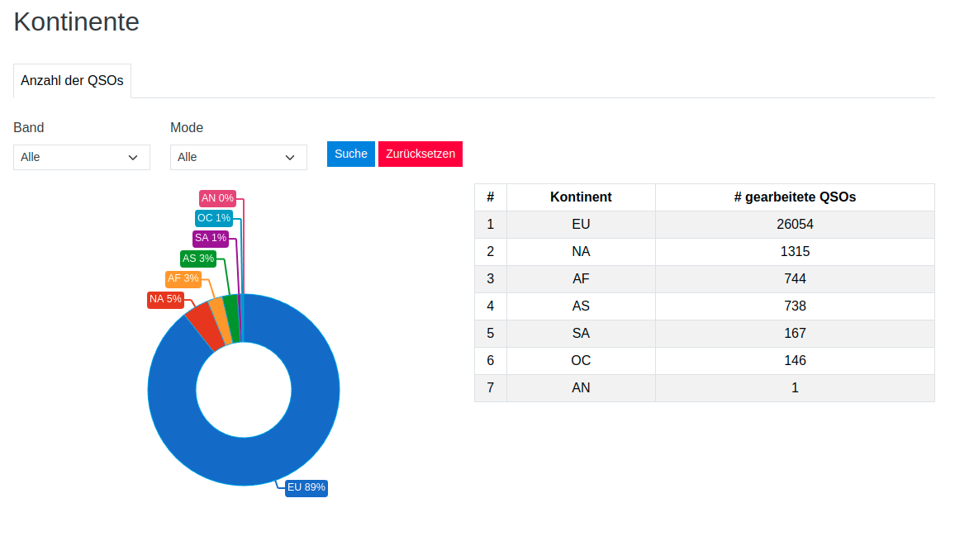Select the OC 1% cyan label
The width and height of the screenshot is (955, 560).
coord(213,218)
